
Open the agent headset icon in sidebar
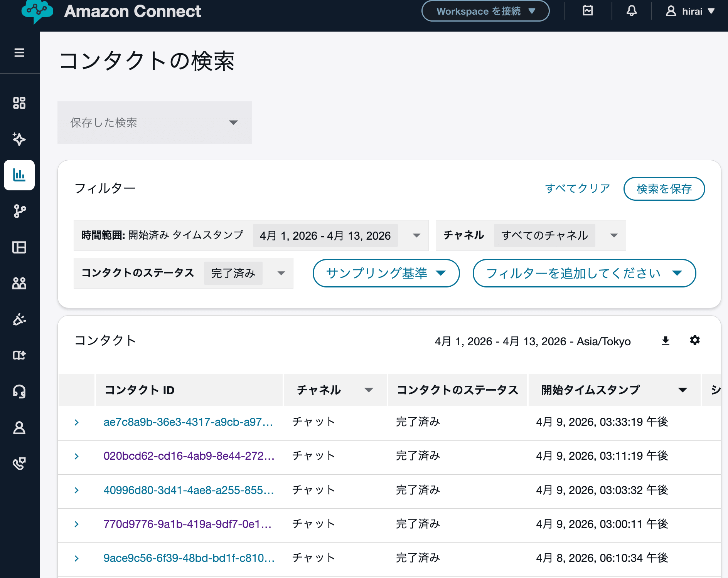point(19,392)
